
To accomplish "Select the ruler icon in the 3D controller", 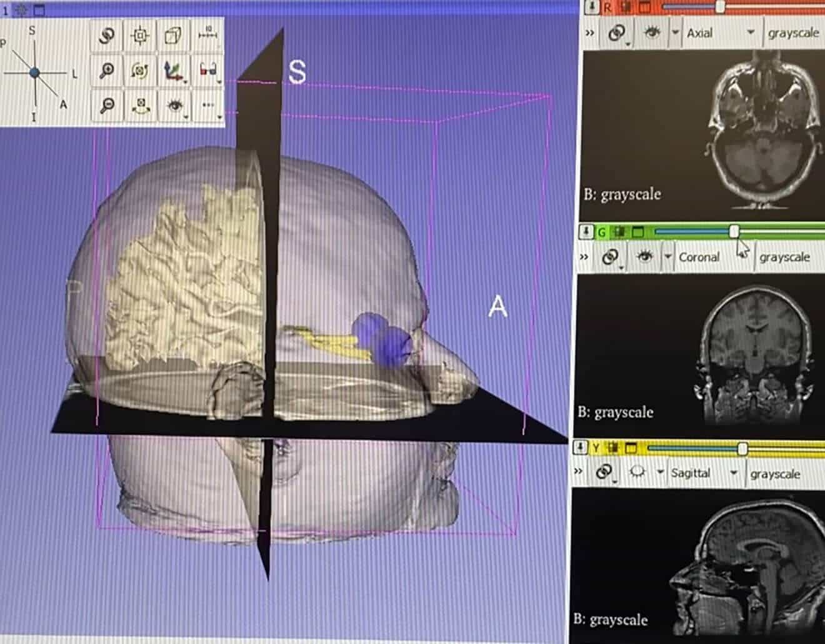I will click(208, 34).
